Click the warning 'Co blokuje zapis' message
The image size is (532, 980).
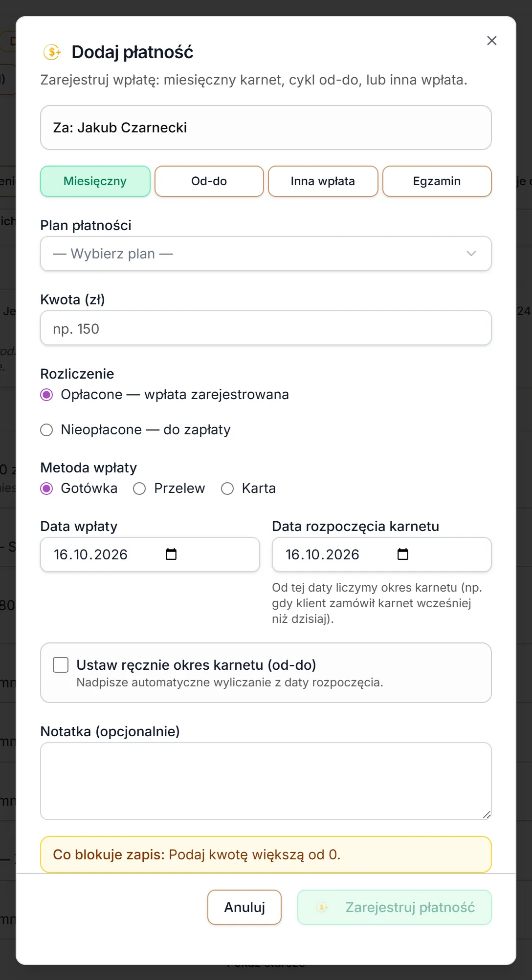(x=266, y=854)
